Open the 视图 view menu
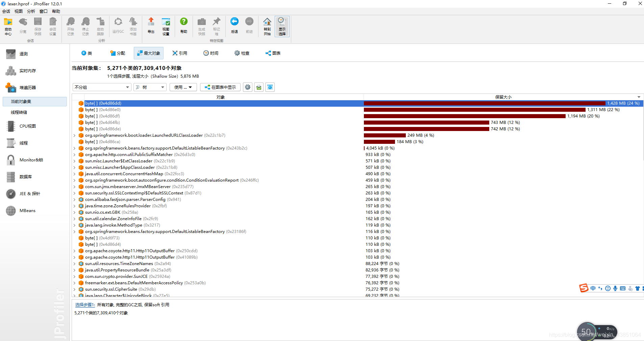Image resolution: width=644 pixels, height=341 pixels. pos(19,11)
